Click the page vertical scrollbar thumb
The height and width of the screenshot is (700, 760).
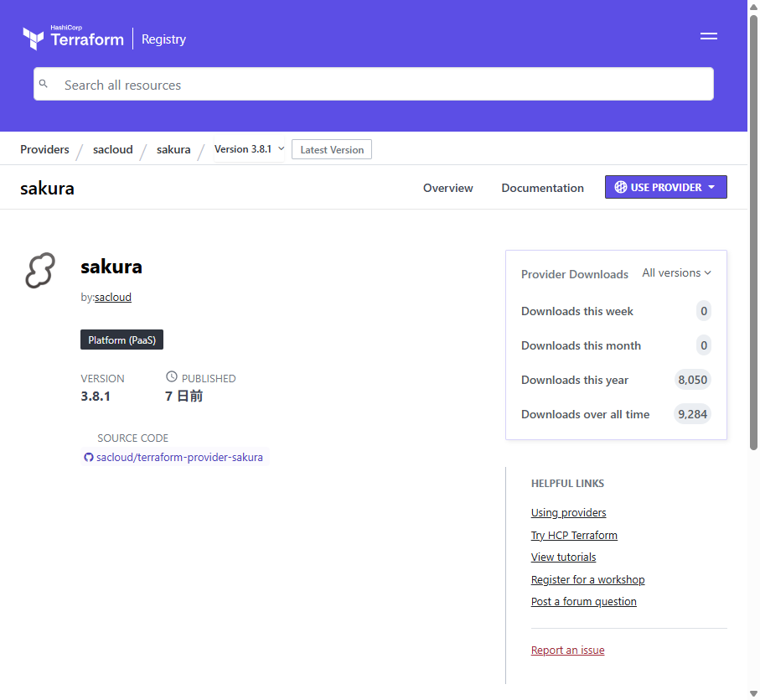tap(753, 233)
